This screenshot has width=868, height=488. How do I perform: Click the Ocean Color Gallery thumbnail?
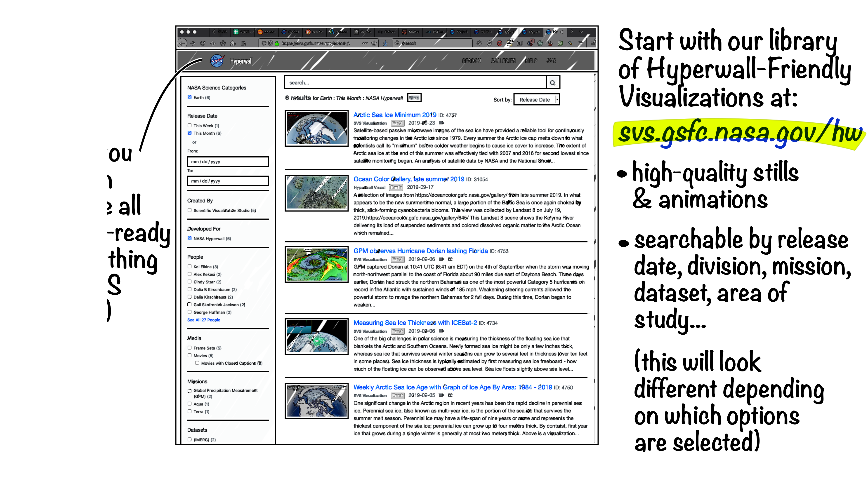pos(316,193)
